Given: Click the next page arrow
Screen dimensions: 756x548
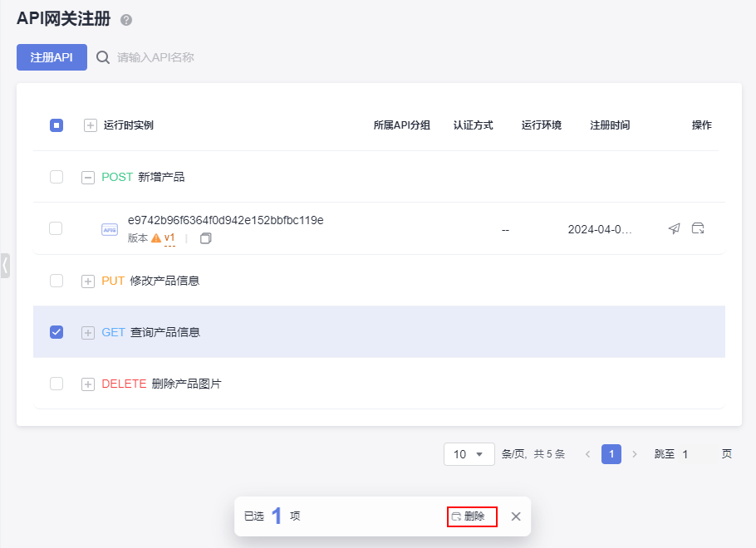Looking at the screenshot, I should (635, 454).
